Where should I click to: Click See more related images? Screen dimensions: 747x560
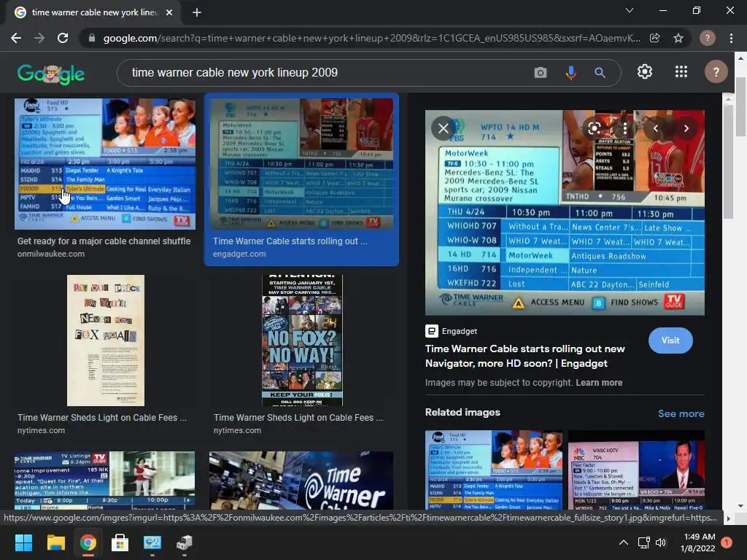pyautogui.click(x=681, y=414)
